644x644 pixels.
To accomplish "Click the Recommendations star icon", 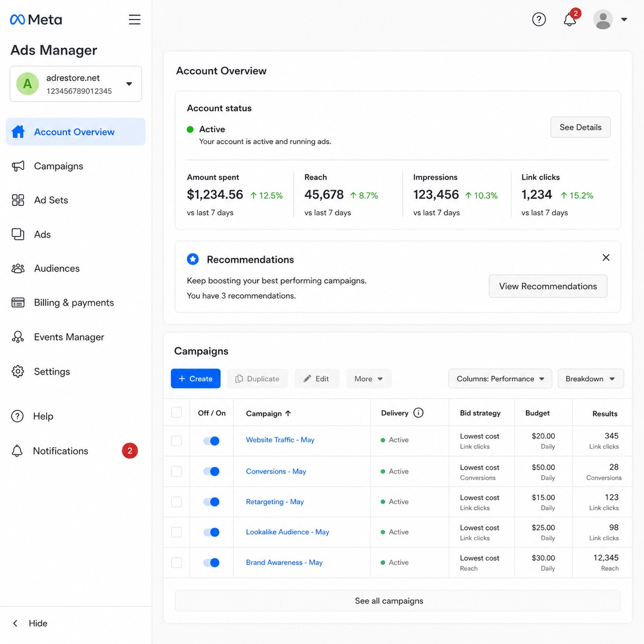I will click(x=193, y=259).
